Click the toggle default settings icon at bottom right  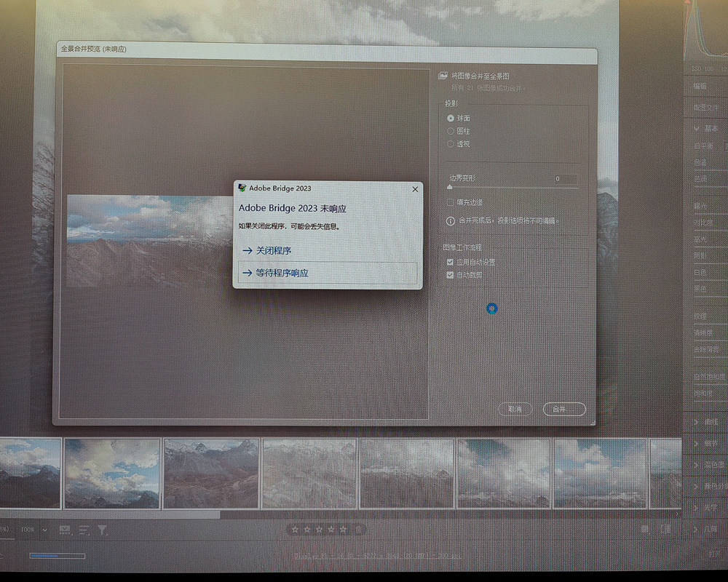(x=666, y=529)
